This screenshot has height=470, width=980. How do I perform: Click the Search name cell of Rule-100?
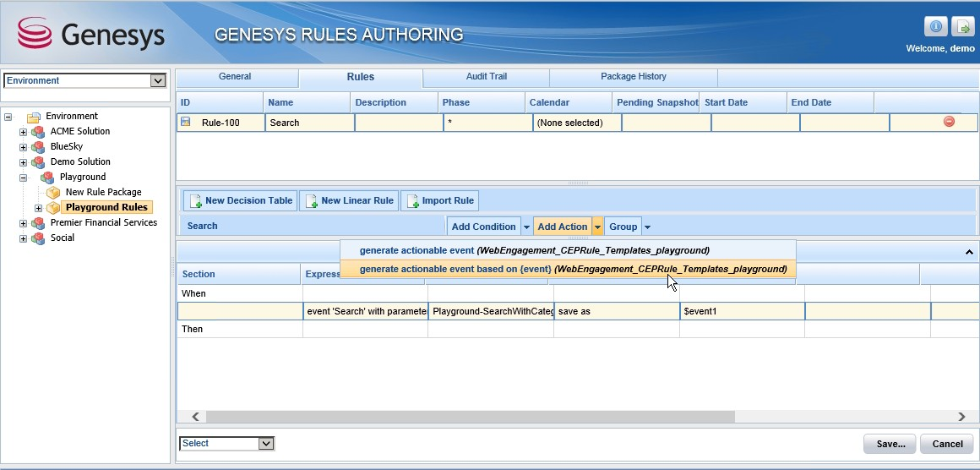[x=310, y=123]
